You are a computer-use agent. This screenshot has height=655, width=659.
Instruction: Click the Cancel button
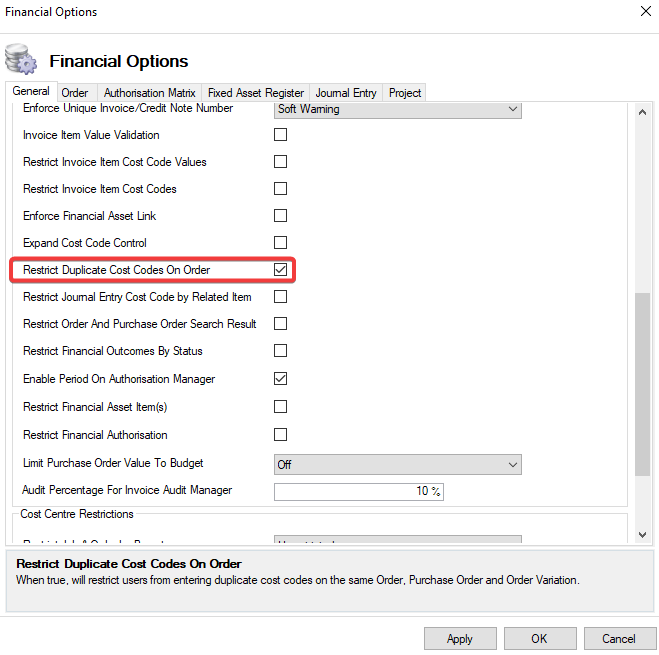coord(619,638)
